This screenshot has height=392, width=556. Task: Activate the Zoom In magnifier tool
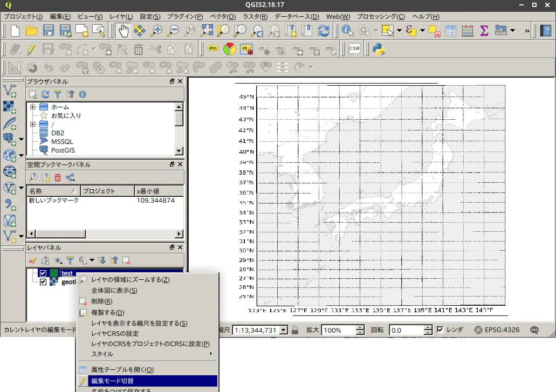click(x=156, y=31)
